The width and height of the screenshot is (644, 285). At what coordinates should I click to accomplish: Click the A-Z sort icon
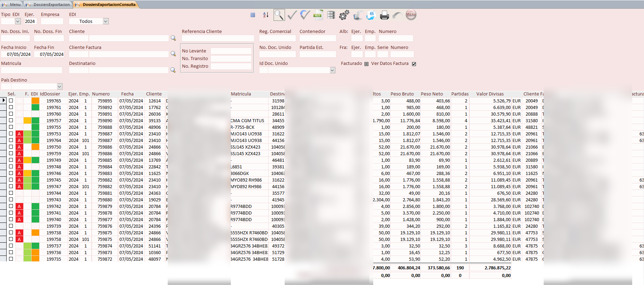[266, 15]
